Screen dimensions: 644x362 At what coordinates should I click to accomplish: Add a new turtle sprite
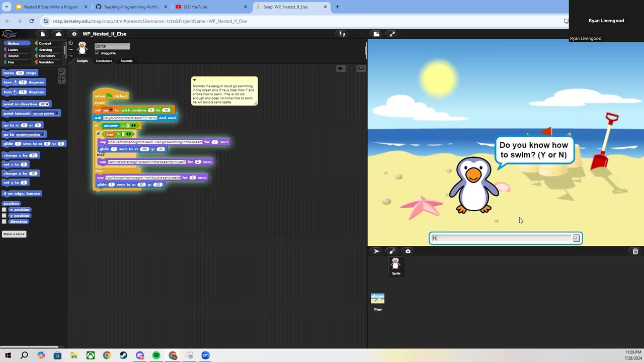point(376,251)
